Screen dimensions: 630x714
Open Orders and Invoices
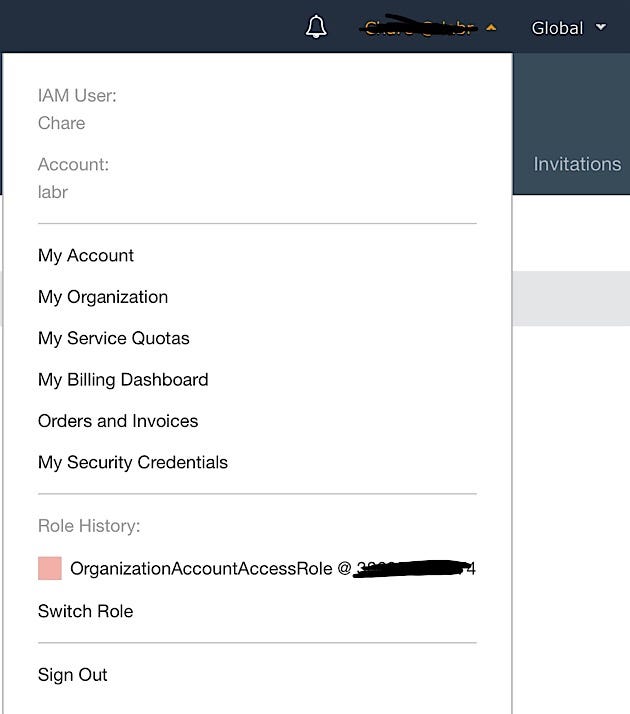118,421
